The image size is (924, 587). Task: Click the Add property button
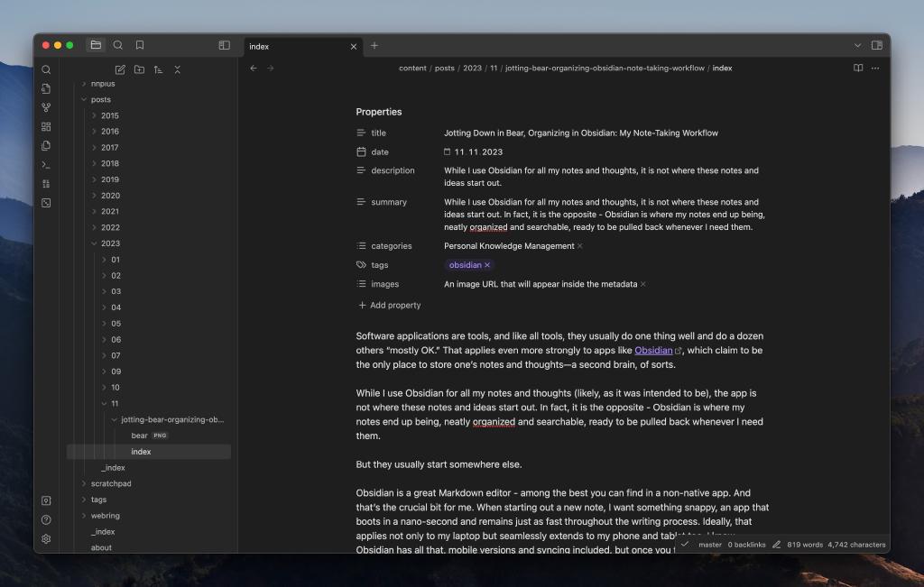tap(389, 305)
